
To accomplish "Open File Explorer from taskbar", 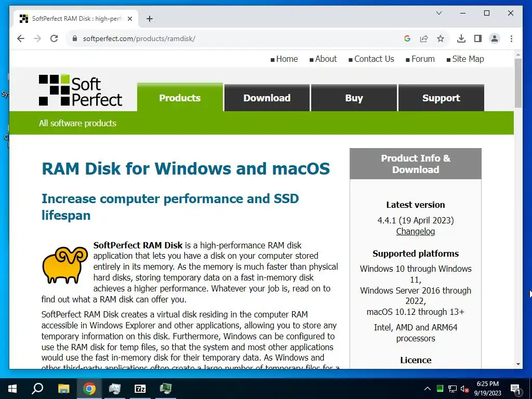I will [x=63, y=389].
